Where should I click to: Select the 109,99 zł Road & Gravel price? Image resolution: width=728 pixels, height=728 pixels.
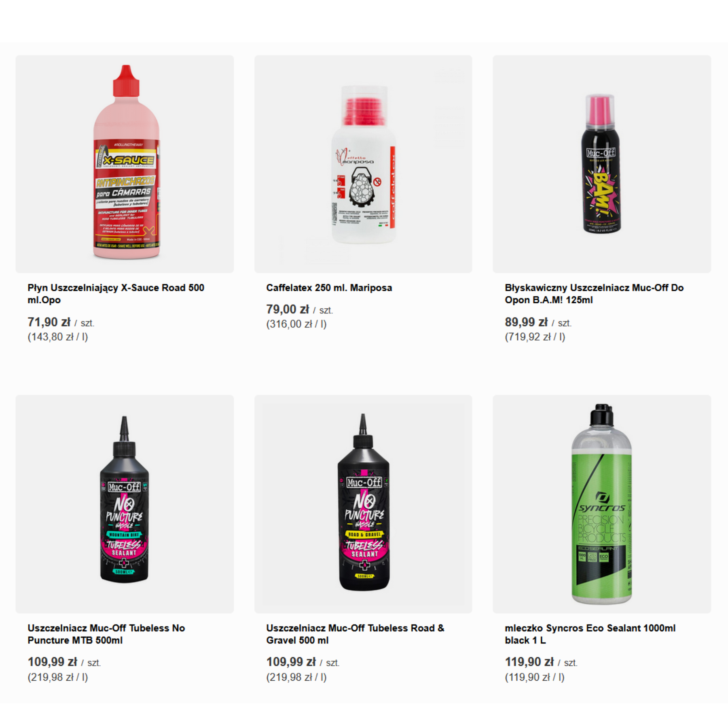[291, 662]
